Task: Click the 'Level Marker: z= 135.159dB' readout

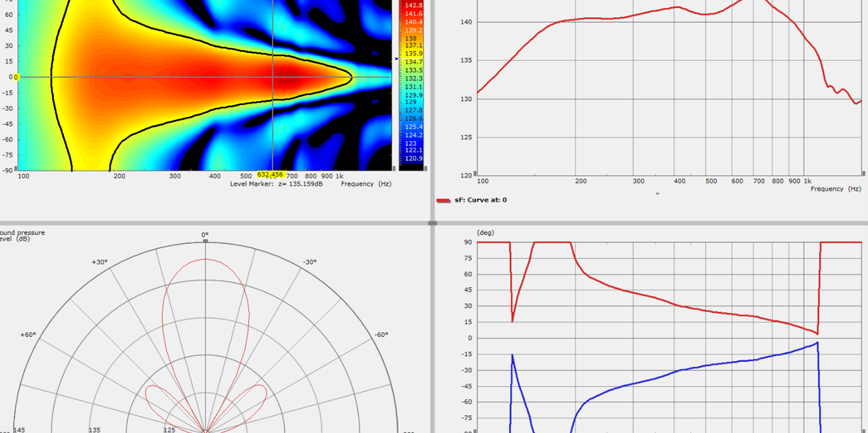Action: click(x=276, y=184)
